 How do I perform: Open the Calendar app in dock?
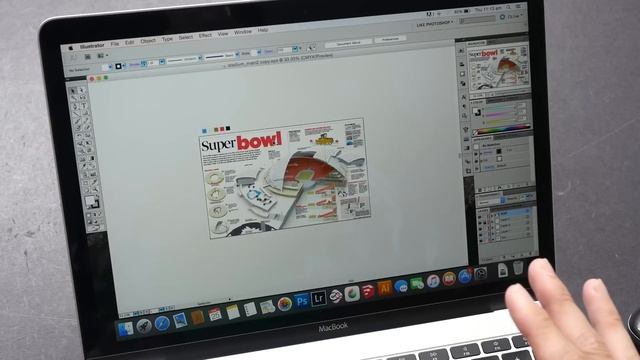coord(215,314)
